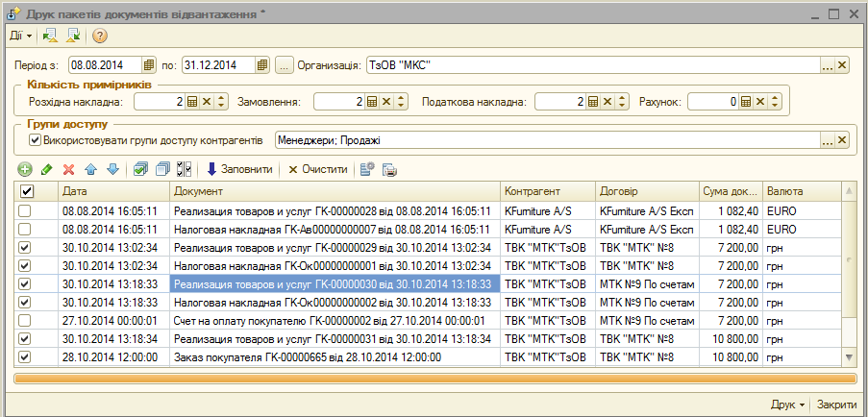
Task: Delete row with the red X icon
Action: (68, 169)
